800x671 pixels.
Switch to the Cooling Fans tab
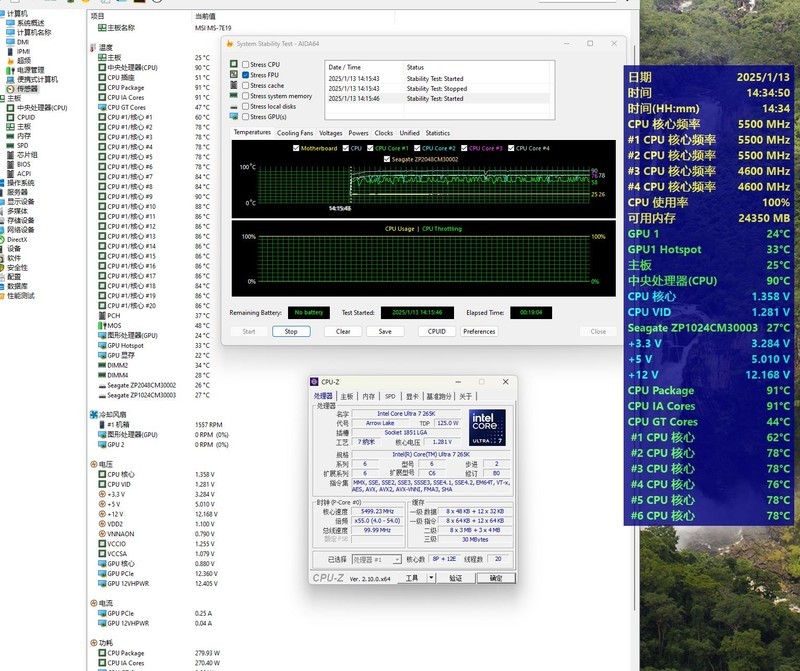point(295,133)
